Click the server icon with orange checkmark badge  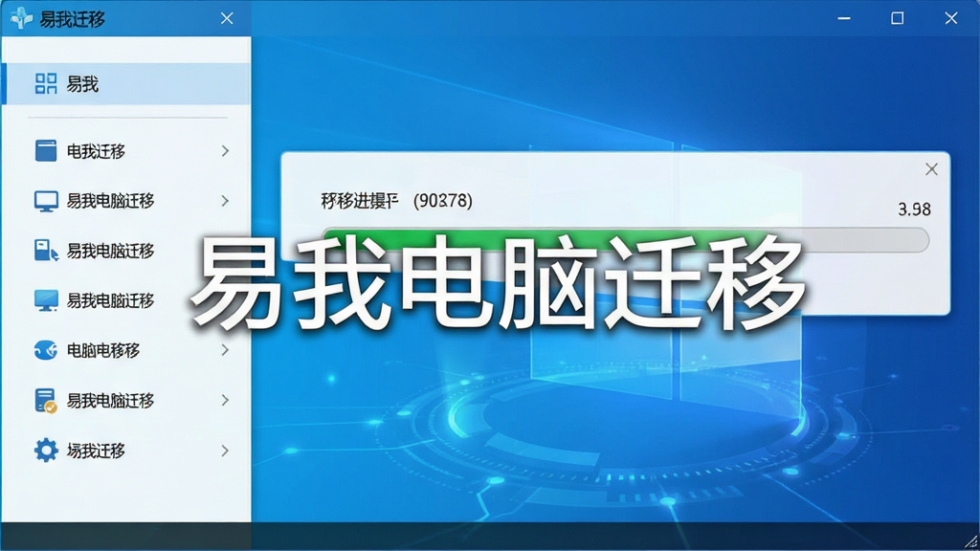[46, 401]
